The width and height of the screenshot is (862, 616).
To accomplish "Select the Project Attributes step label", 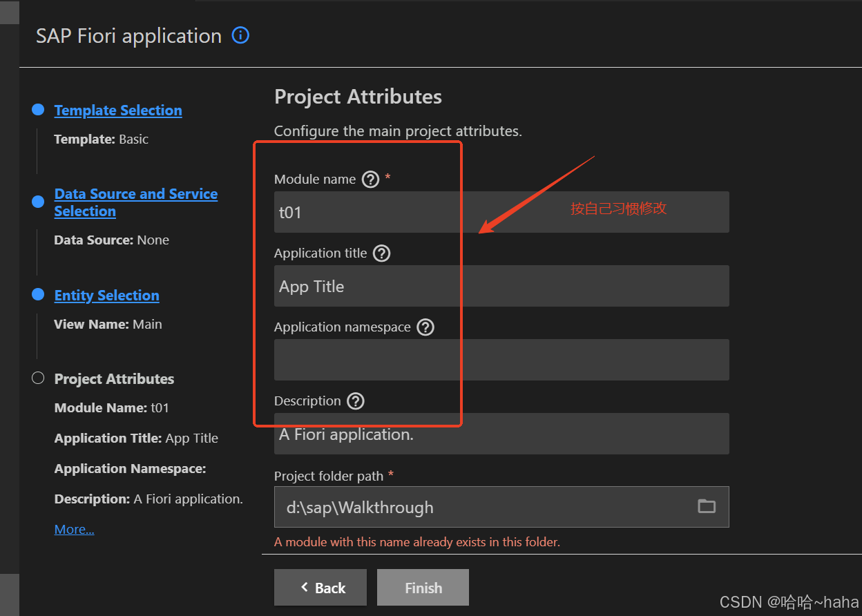I will 114,379.
